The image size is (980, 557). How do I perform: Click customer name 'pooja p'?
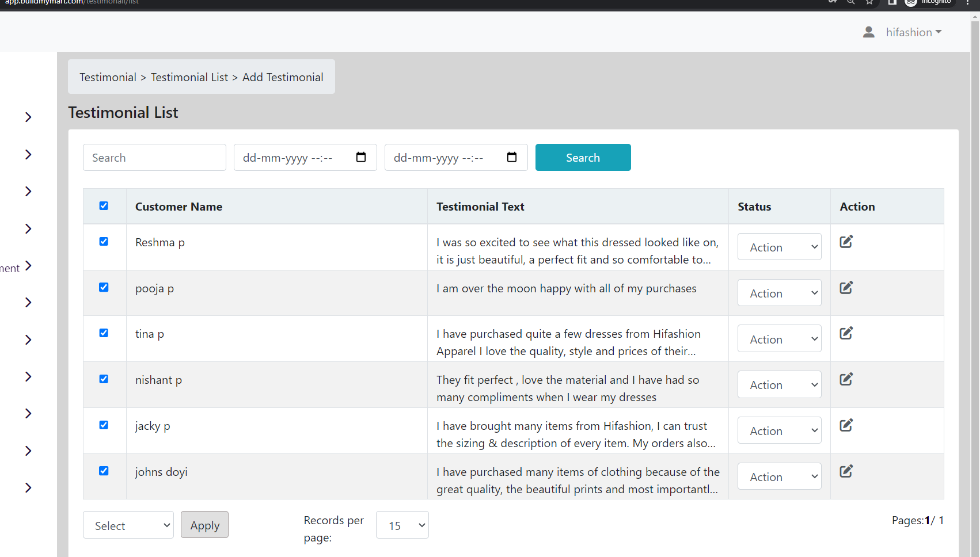point(154,288)
